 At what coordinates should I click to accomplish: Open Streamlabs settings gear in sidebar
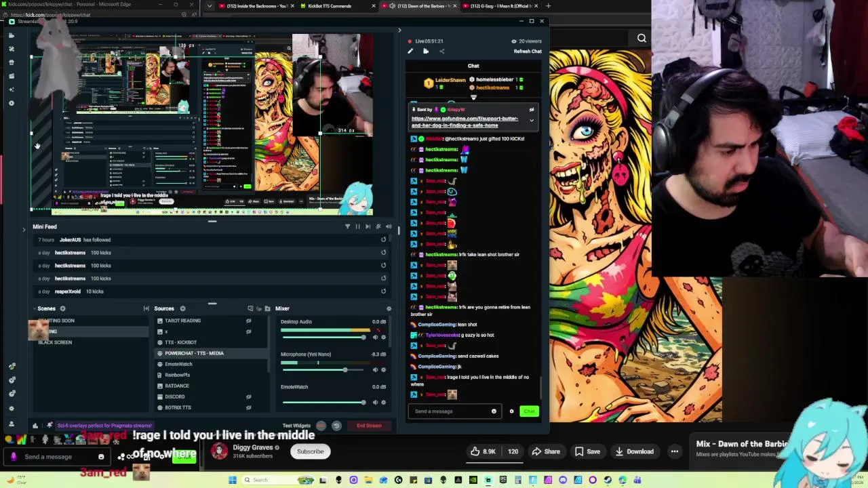click(11, 409)
